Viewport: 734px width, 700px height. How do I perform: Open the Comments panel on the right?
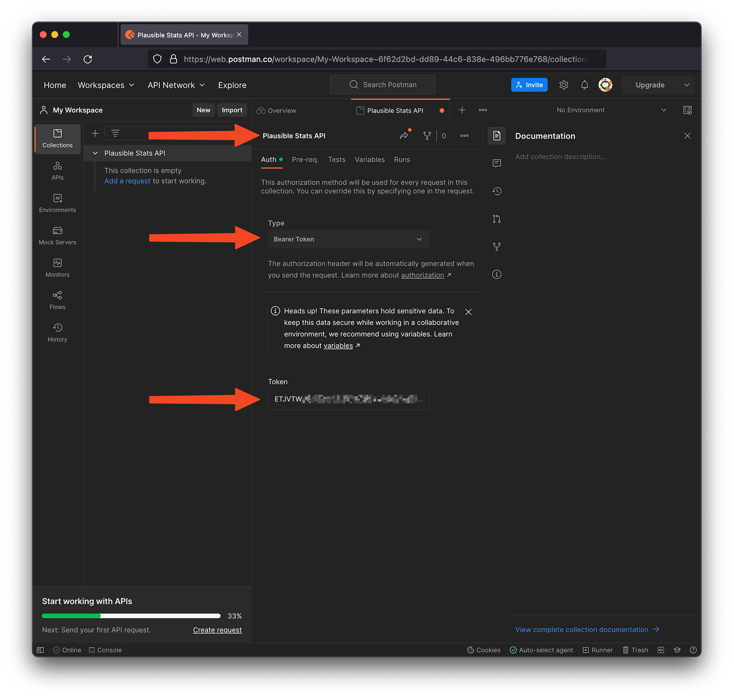tap(496, 163)
